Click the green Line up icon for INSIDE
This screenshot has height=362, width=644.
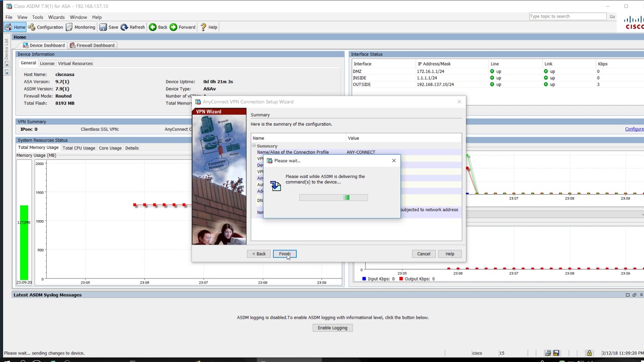coord(492,78)
